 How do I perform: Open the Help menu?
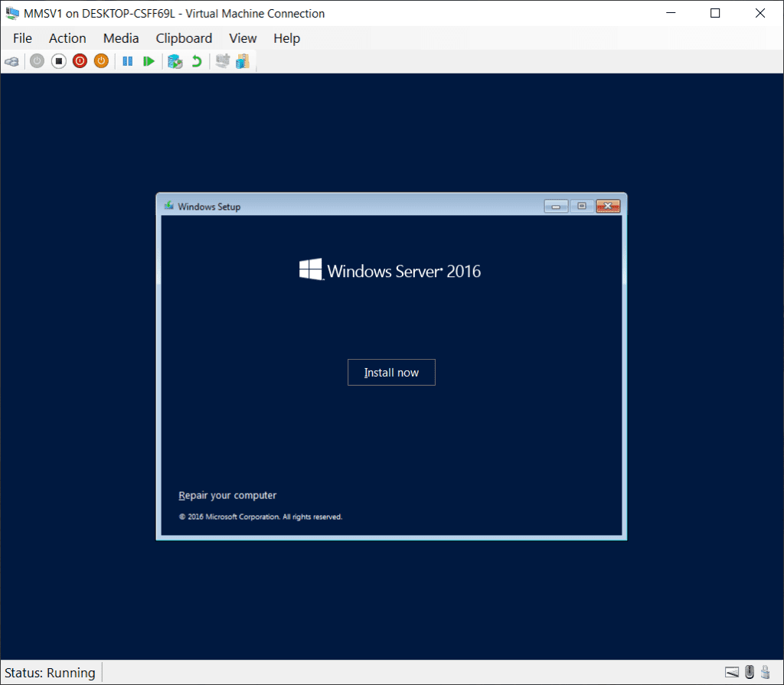point(286,38)
